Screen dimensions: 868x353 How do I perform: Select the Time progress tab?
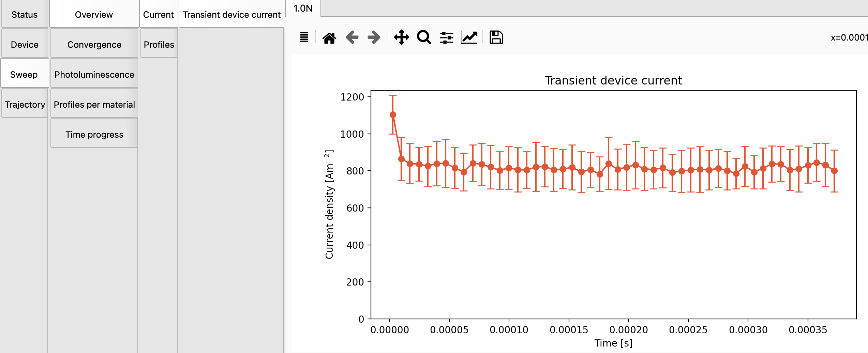point(94,135)
